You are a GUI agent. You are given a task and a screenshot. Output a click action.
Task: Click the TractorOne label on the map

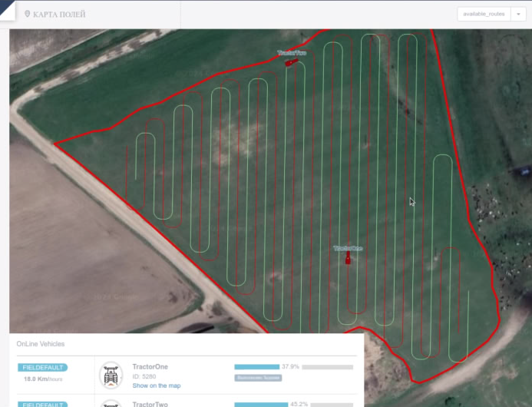[348, 249]
